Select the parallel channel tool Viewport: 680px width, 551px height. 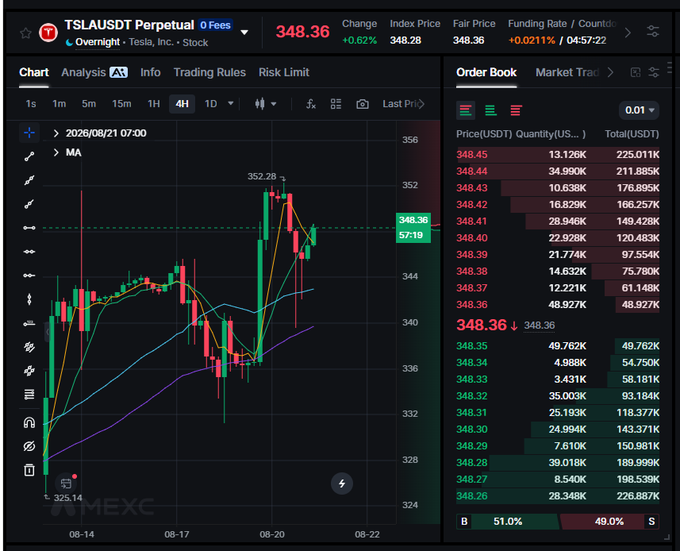[29, 347]
